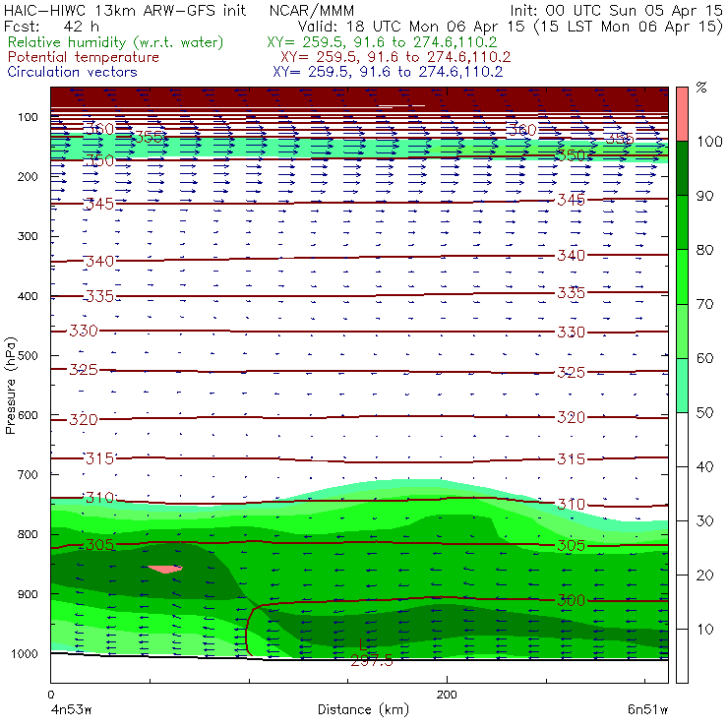The image size is (728, 728).
Task: Click the pink above-100% colorbar segment
Action: [x=682, y=114]
